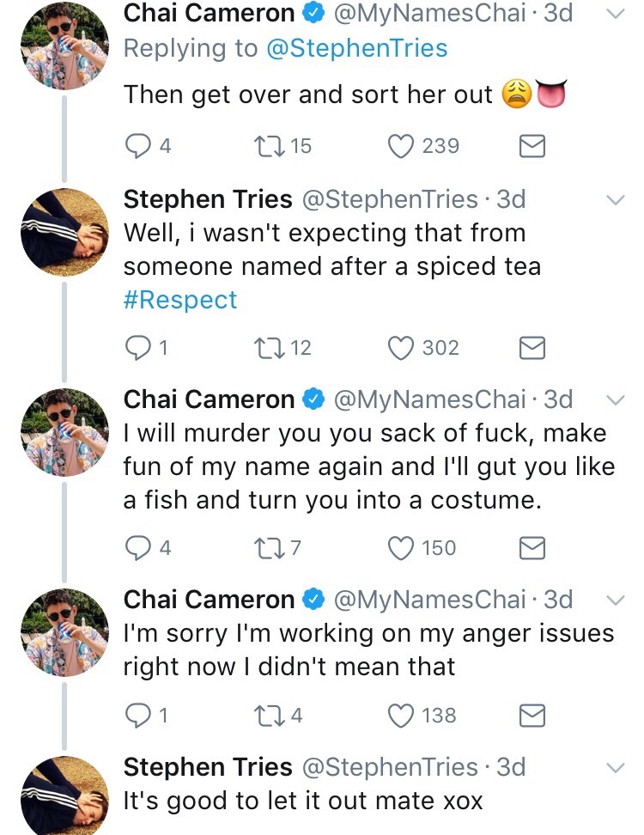Screen dimensions: 644x835
Task: Open options chevron on anger issues tweet
Action: tap(615, 600)
